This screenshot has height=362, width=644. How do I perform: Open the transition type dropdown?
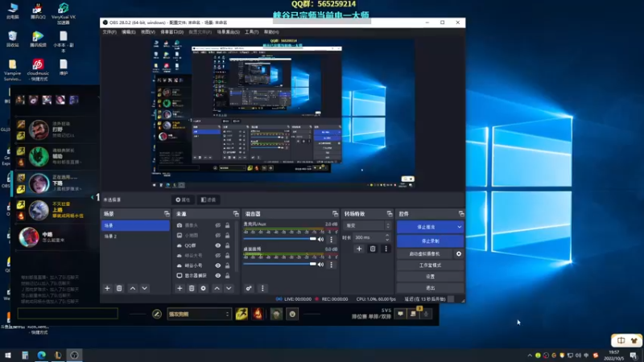367,226
